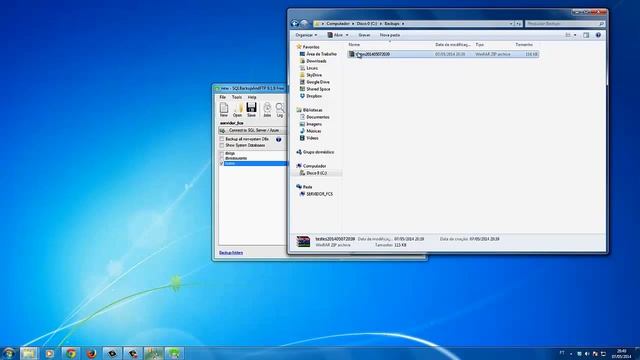Viewport: 640px width, 360px height.
Task: Toggle Backup all non-system DBs checkbox
Action: pos(222,139)
